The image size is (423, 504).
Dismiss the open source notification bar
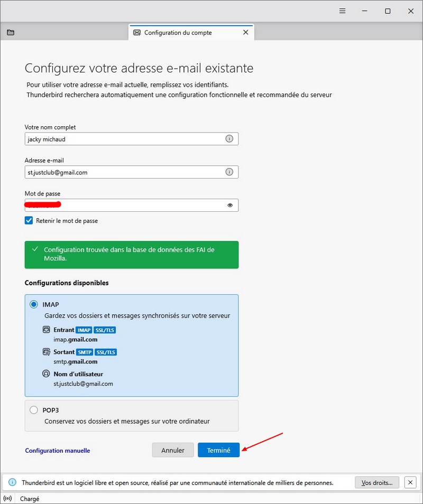410,482
